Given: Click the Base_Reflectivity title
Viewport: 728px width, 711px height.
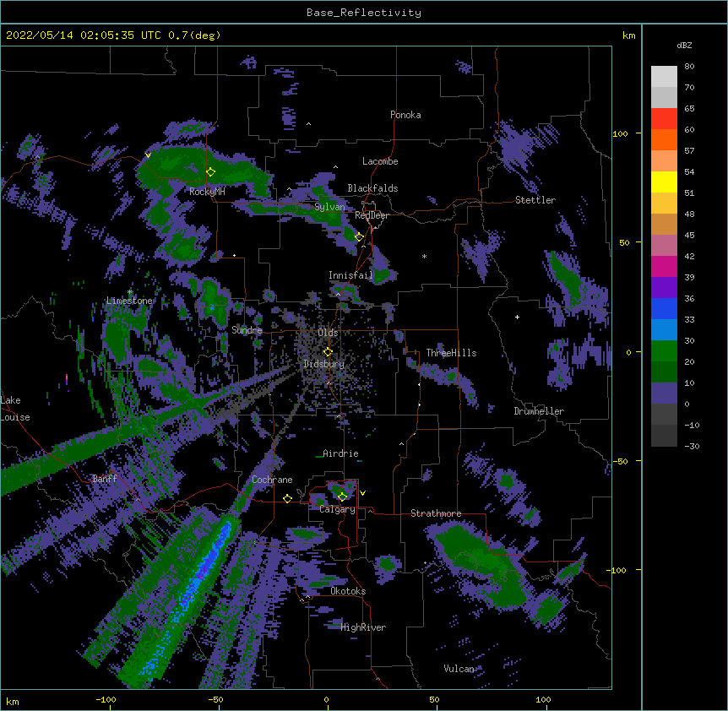Looking at the screenshot, I should coord(364,13).
